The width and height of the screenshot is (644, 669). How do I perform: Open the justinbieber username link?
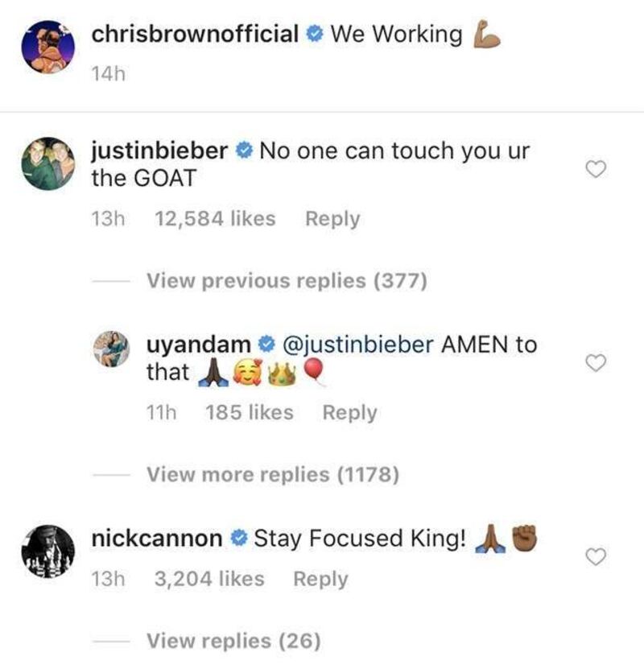pyautogui.click(x=159, y=151)
